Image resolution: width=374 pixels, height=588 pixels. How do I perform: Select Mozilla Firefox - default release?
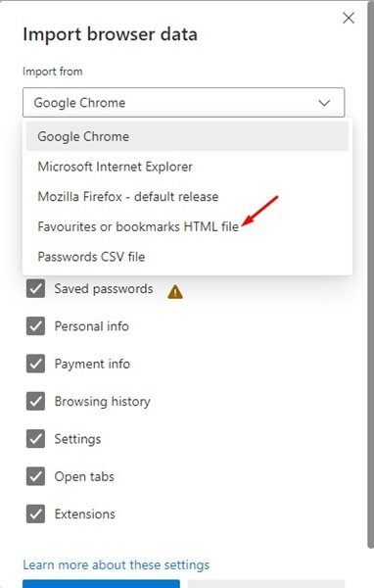[187, 197]
